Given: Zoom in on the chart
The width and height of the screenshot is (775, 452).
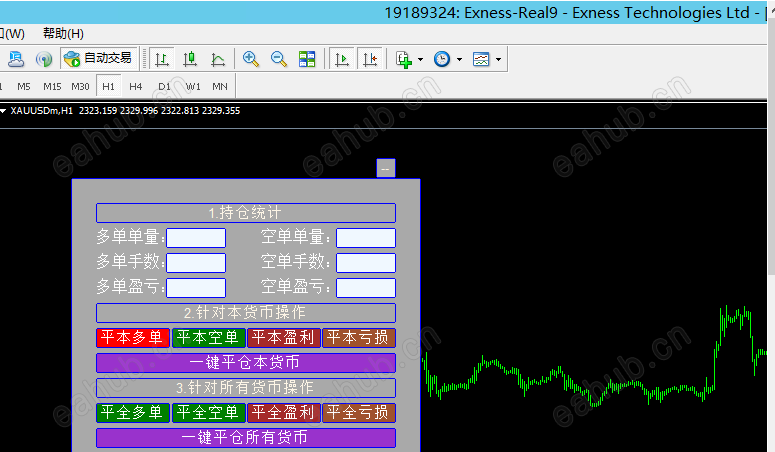Looking at the screenshot, I should click(x=251, y=59).
